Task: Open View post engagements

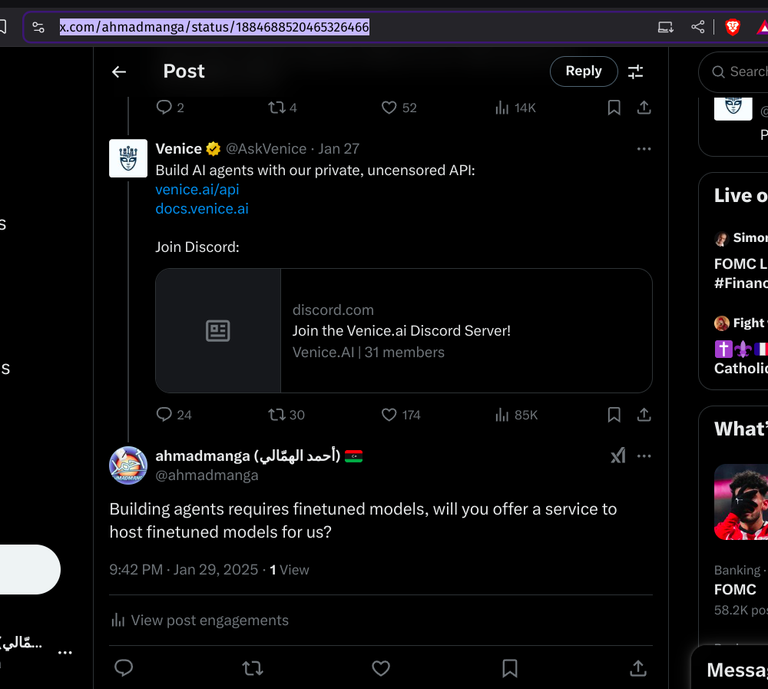Action: 200,620
